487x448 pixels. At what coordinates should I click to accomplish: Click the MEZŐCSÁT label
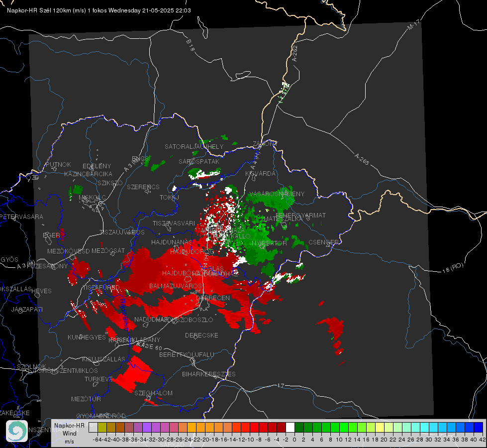click(x=108, y=250)
